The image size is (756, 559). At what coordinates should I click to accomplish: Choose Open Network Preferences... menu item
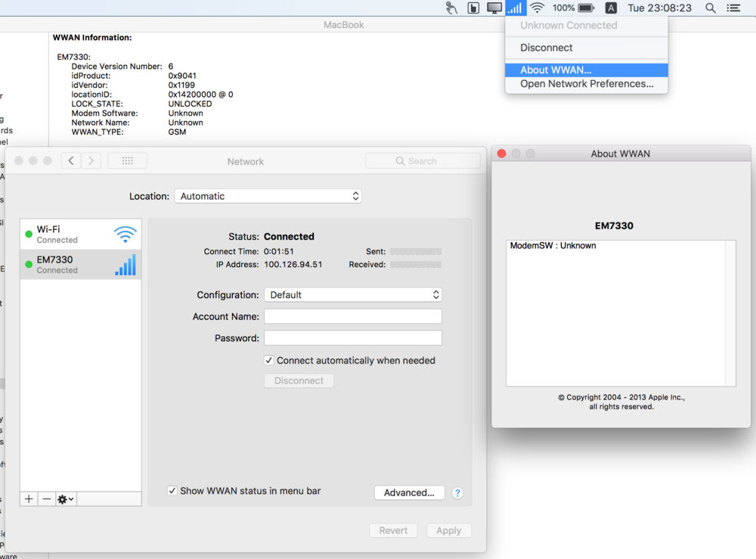(x=586, y=84)
